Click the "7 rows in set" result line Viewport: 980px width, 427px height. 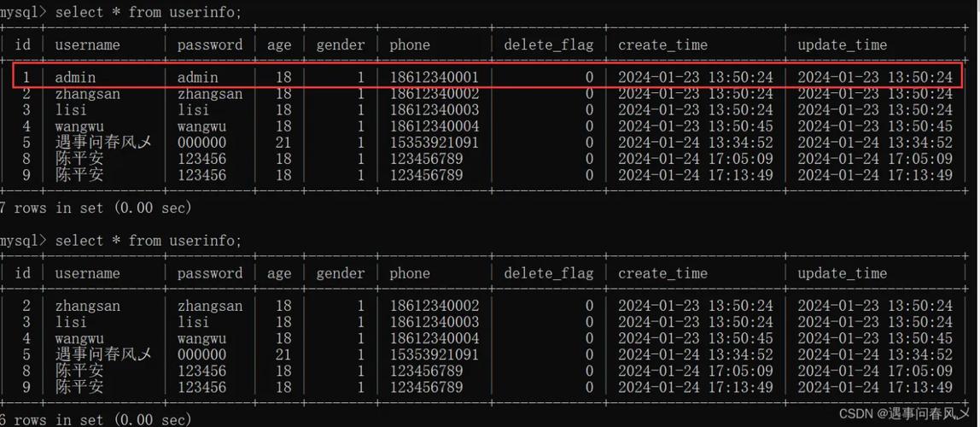point(96,208)
